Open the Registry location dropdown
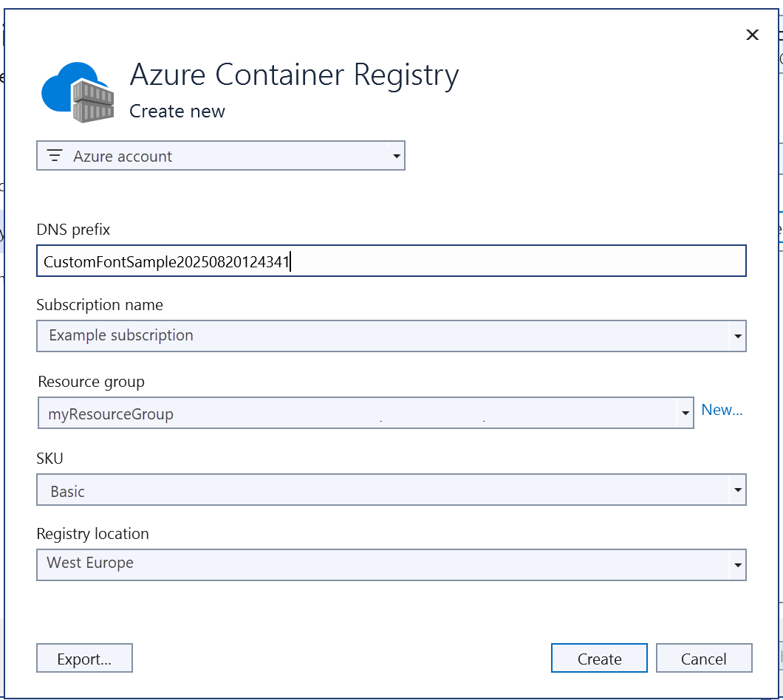 point(738,565)
